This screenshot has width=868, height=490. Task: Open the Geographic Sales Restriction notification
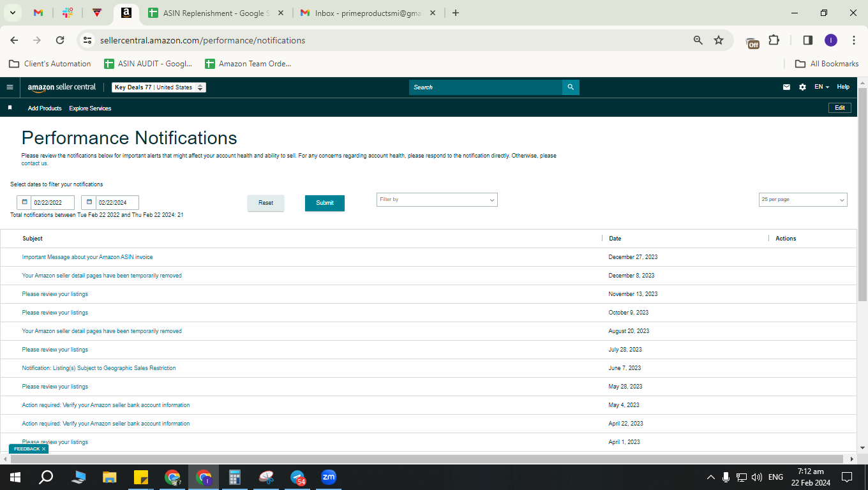pyautogui.click(x=99, y=368)
